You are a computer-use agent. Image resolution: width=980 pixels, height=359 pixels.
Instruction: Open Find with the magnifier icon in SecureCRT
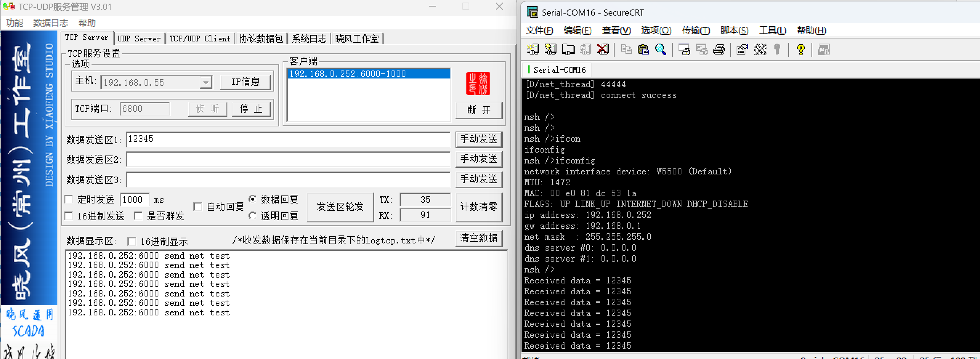(661, 49)
